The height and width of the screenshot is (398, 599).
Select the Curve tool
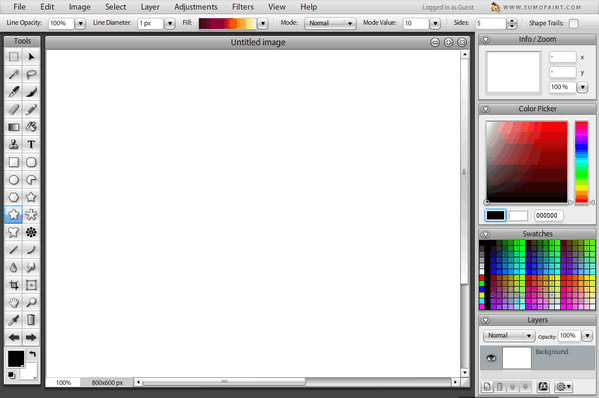[x=31, y=250]
